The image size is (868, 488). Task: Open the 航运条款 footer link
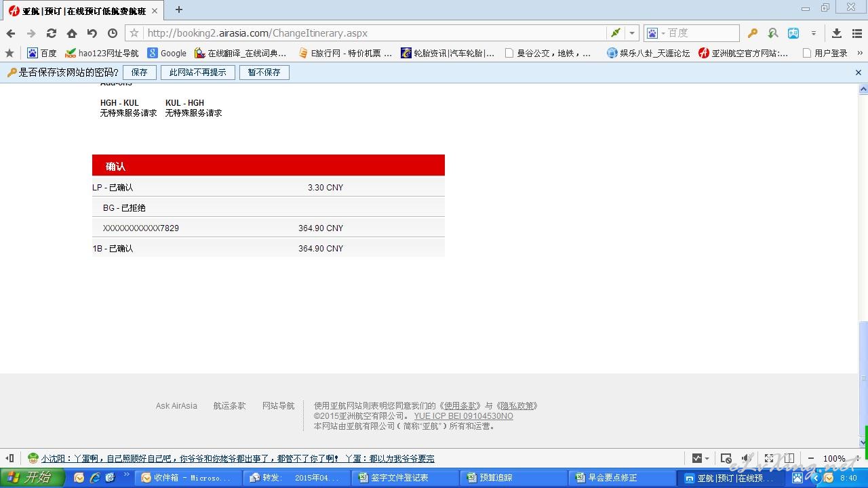229,406
